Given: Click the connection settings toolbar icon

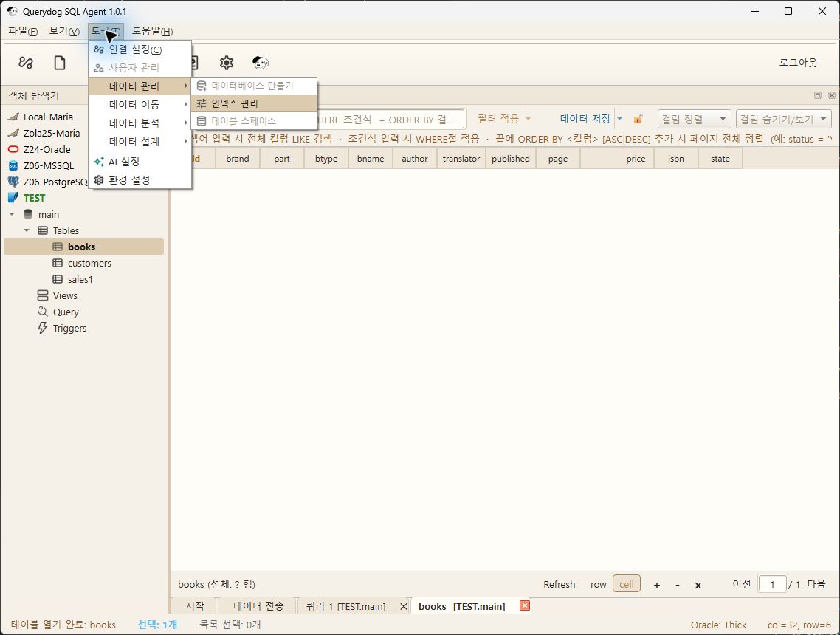Looking at the screenshot, I should 26,63.
